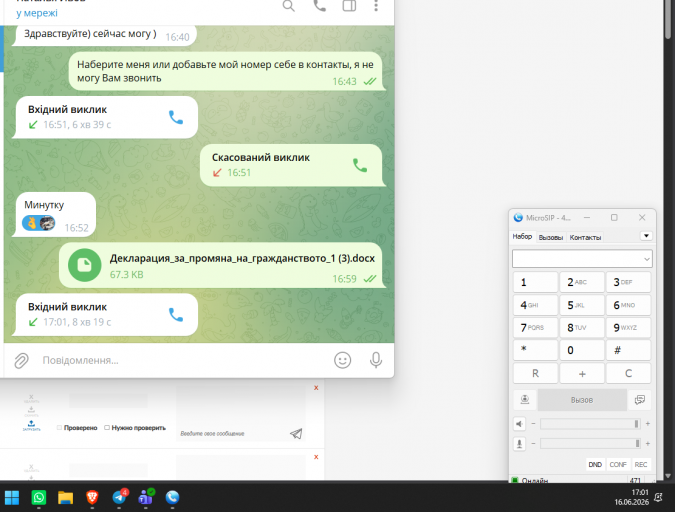Start a video call in MicroSIP
This screenshot has height=512, width=675.
pos(525,400)
